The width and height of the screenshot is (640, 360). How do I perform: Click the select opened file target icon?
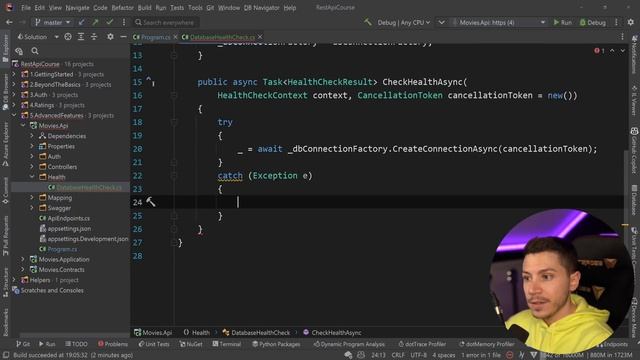click(x=68, y=37)
